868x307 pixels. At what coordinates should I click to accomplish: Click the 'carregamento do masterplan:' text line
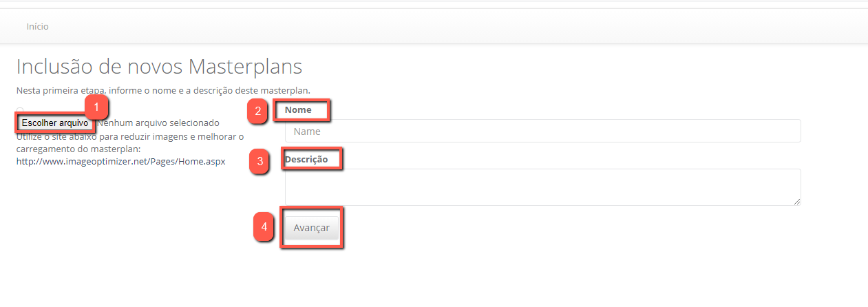point(78,149)
